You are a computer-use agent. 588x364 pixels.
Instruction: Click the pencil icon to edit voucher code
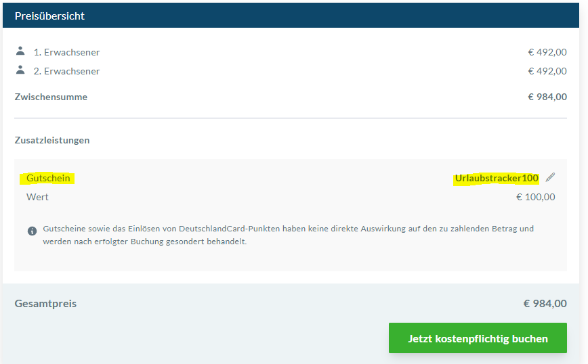click(550, 177)
